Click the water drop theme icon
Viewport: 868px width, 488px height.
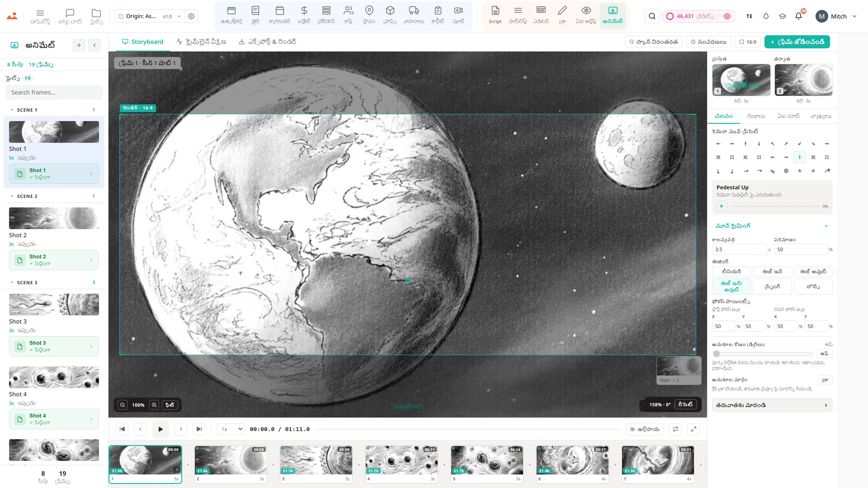coord(766,16)
